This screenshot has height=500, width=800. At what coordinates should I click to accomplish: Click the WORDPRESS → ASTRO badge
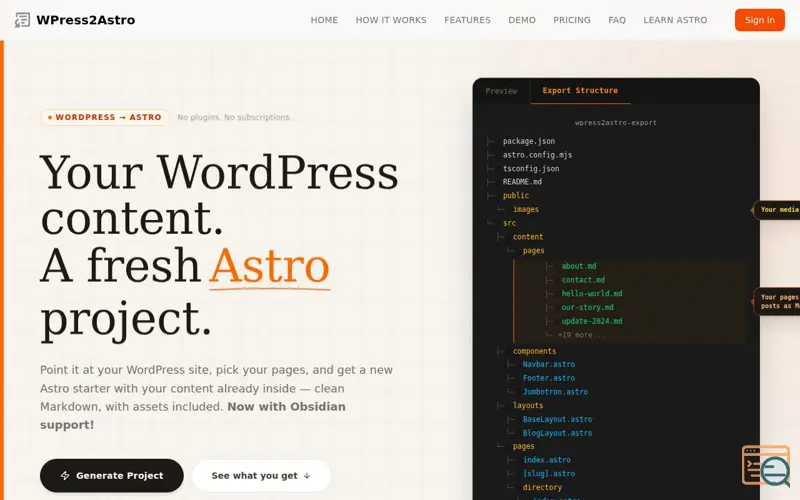[105, 117]
